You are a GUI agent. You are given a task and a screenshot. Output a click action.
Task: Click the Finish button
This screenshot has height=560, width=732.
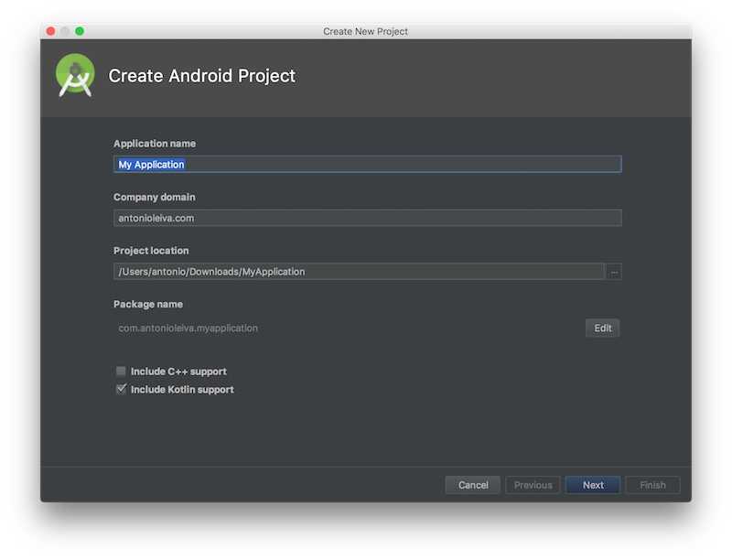(x=652, y=485)
